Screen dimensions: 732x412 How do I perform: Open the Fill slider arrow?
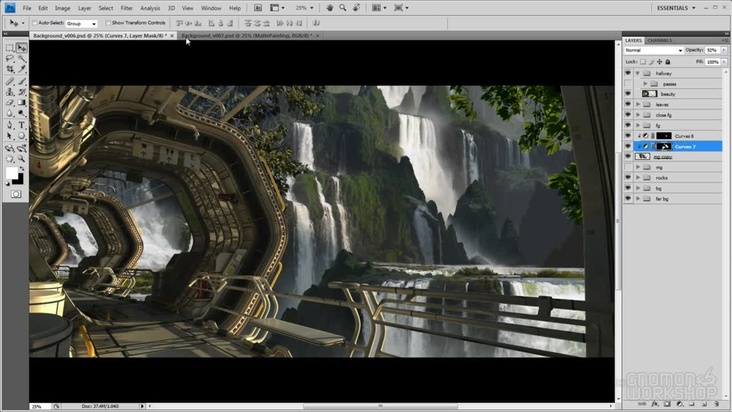(724, 62)
